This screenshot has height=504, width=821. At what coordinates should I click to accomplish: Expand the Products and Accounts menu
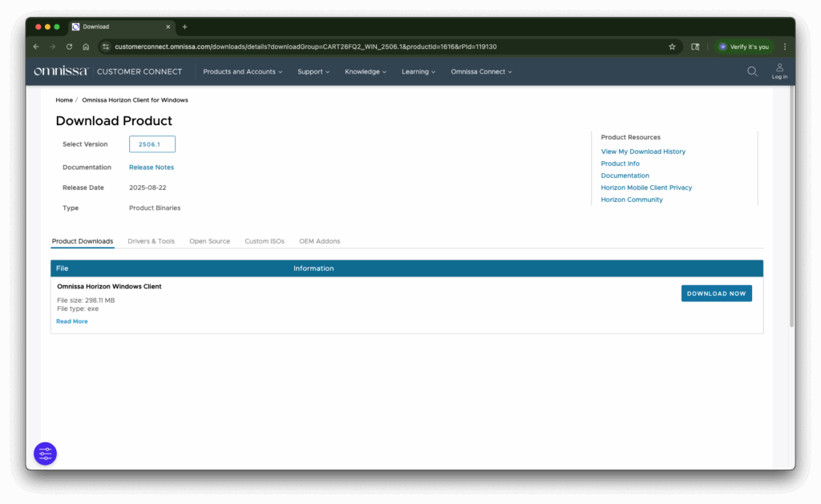pos(242,71)
